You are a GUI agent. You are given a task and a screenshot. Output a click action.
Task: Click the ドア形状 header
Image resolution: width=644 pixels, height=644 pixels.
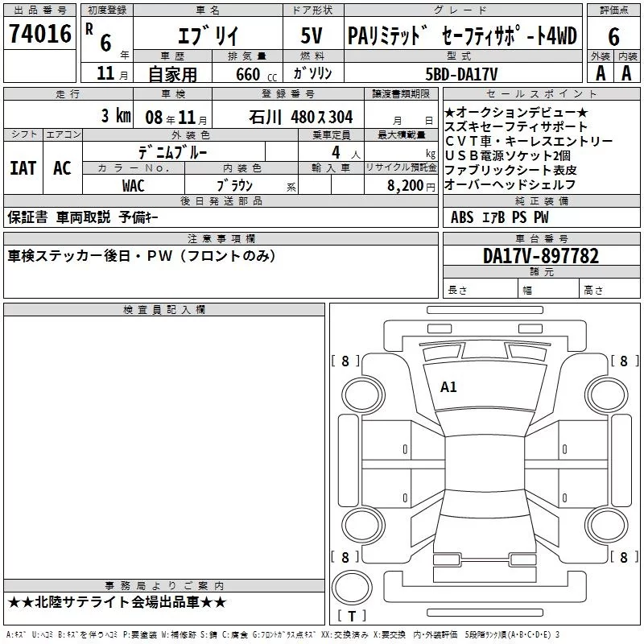point(313,10)
